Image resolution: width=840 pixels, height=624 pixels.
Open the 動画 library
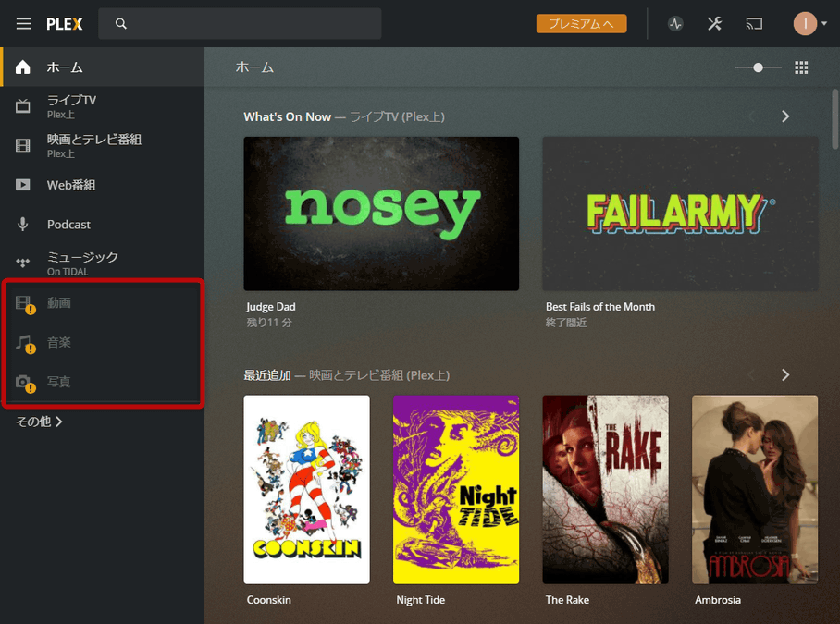[x=103, y=303]
